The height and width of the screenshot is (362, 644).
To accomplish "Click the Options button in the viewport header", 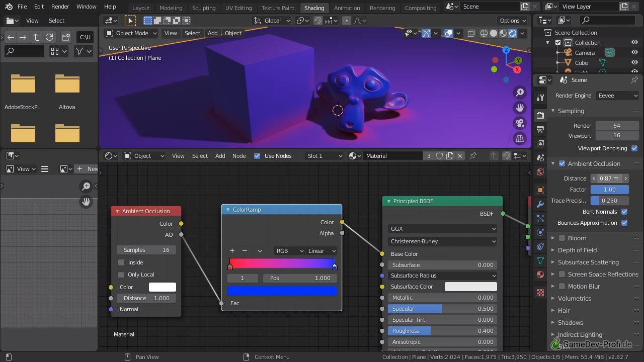I will tap(513, 21).
